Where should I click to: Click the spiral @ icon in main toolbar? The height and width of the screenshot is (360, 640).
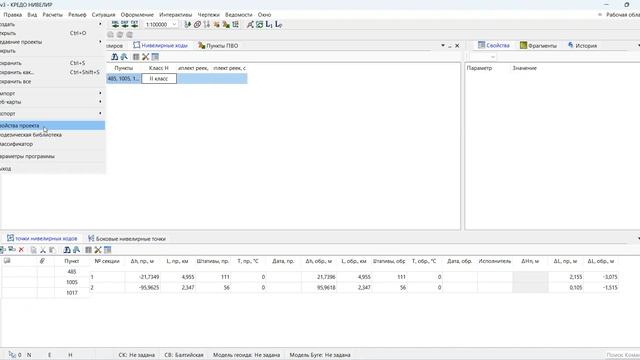(x=197, y=24)
